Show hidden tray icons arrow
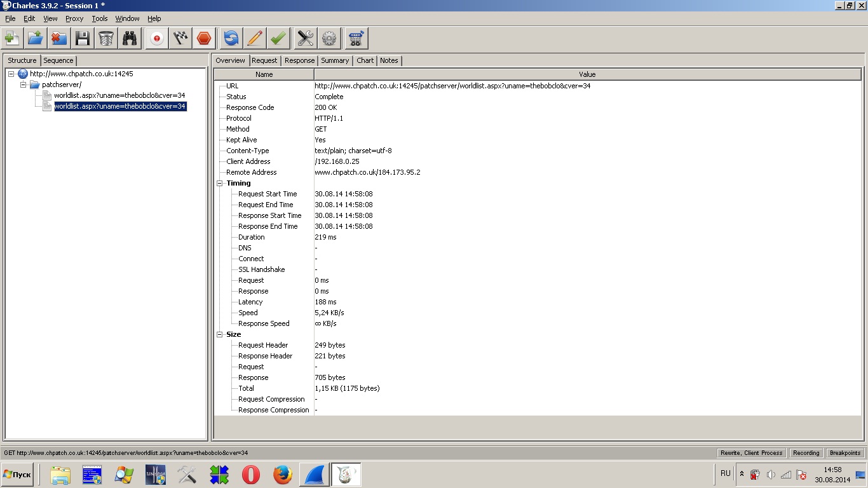Screen dimensions: 868x488 [x=742, y=474]
